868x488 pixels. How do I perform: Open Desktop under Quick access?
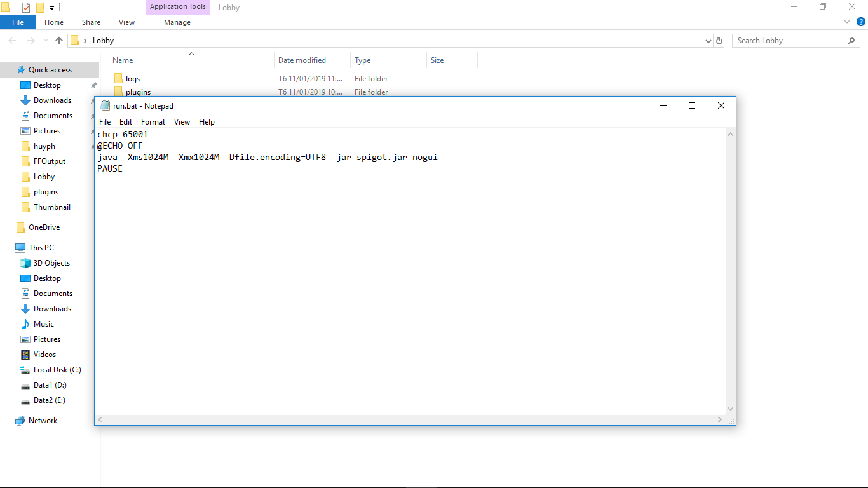pos(47,85)
